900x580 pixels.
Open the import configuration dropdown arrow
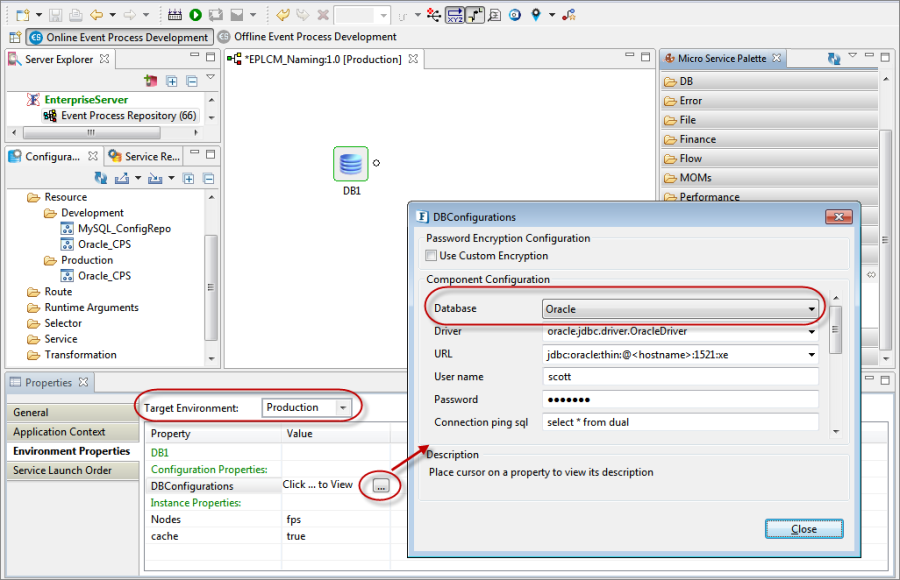pyautogui.click(x=171, y=178)
